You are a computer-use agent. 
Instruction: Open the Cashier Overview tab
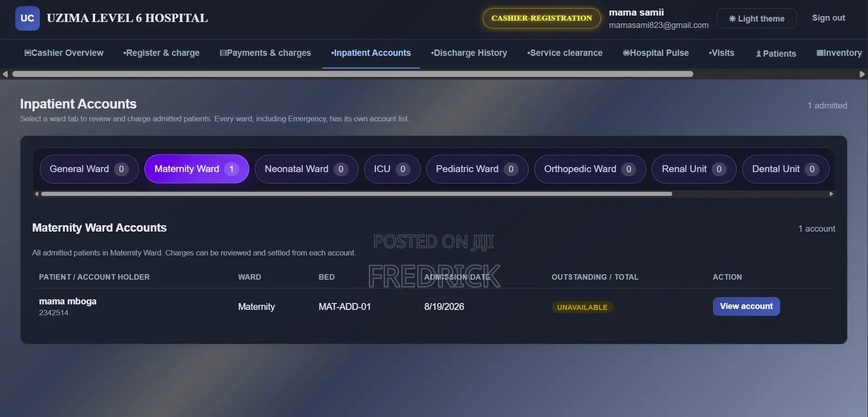click(63, 53)
